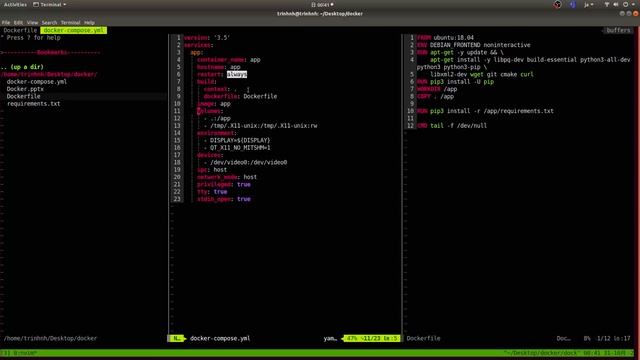Click 'services' line in compose file
This screenshot has height=360, width=640.
pos(198,45)
